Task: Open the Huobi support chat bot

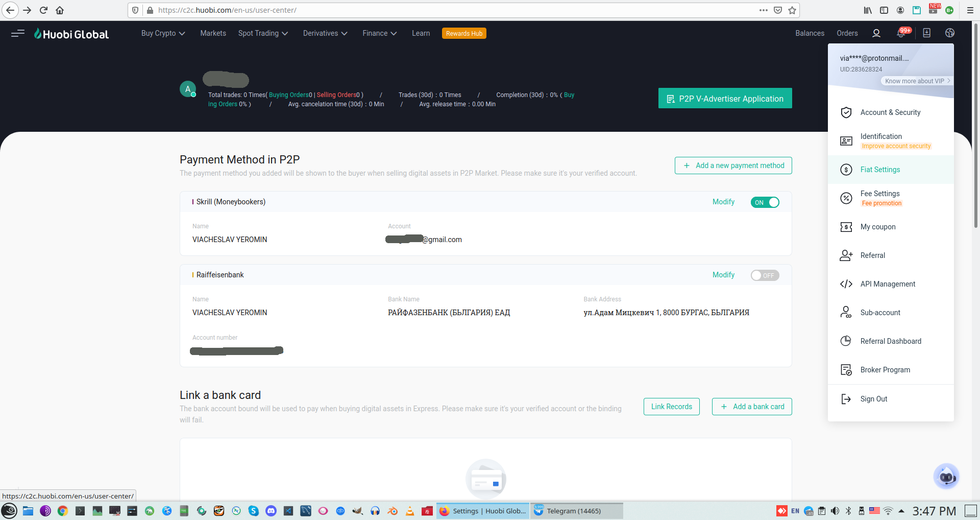Action: click(x=946, y=477)
